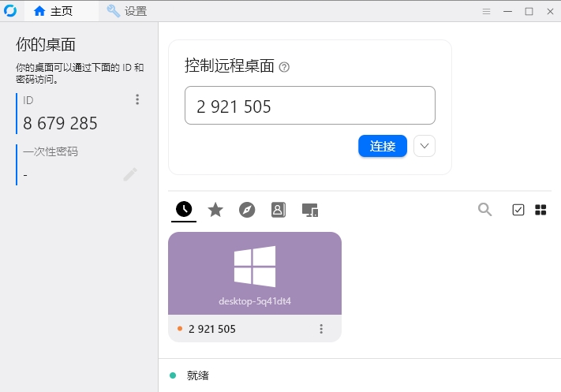Toggle multi-select checkbox icon
The image size is (561, 392).
(518, 210)
